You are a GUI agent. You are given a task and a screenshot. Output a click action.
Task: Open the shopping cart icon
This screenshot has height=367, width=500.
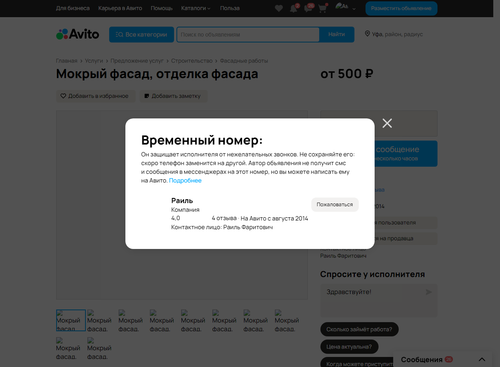pyautogui.click(x=322, y=8)
